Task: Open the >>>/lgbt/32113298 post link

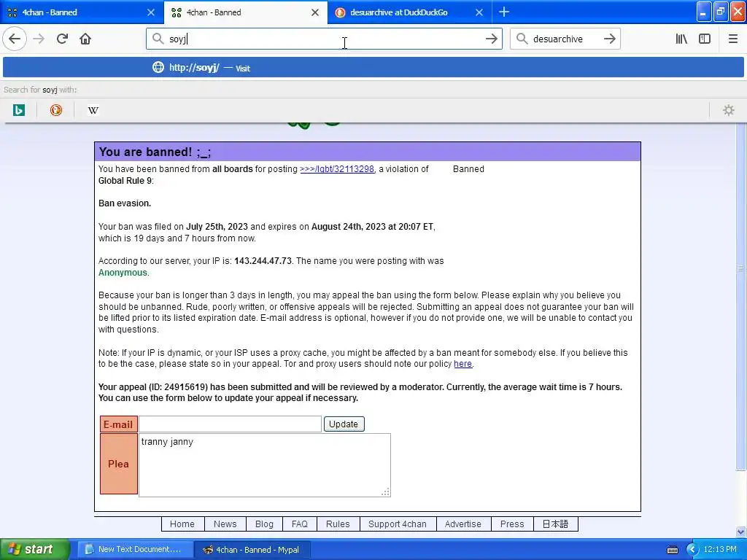Action: point(337,169)
